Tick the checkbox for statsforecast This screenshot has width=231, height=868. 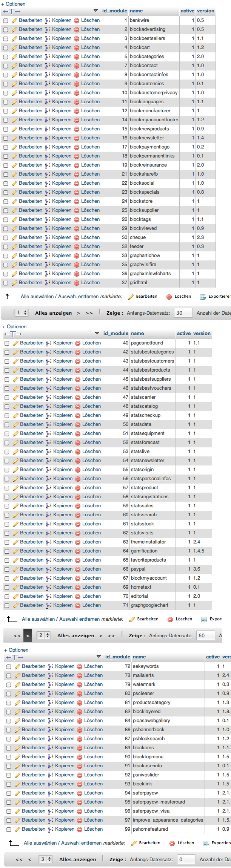pyautogui.click(x=7, y=443)
